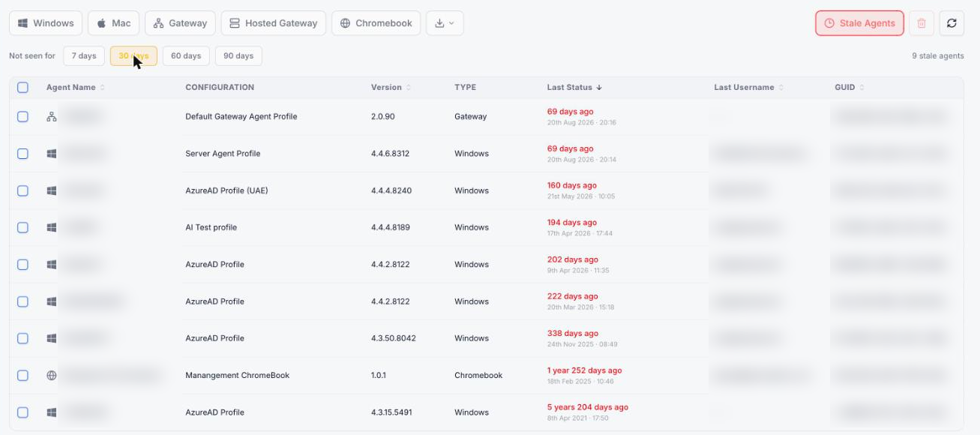This screenshot has width=980, height=435.
Task: Click Windows icon in the 222 days ago row
Action: point(52,301)
